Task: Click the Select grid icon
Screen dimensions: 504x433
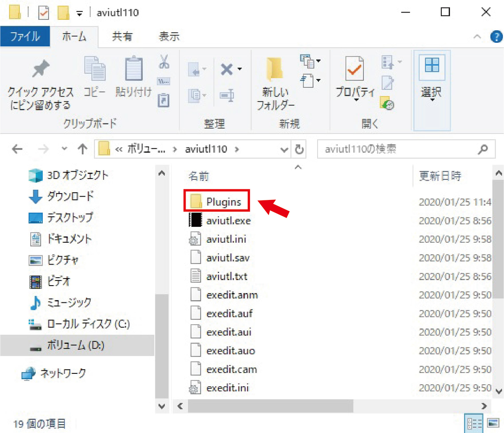Action: point(432,66)
